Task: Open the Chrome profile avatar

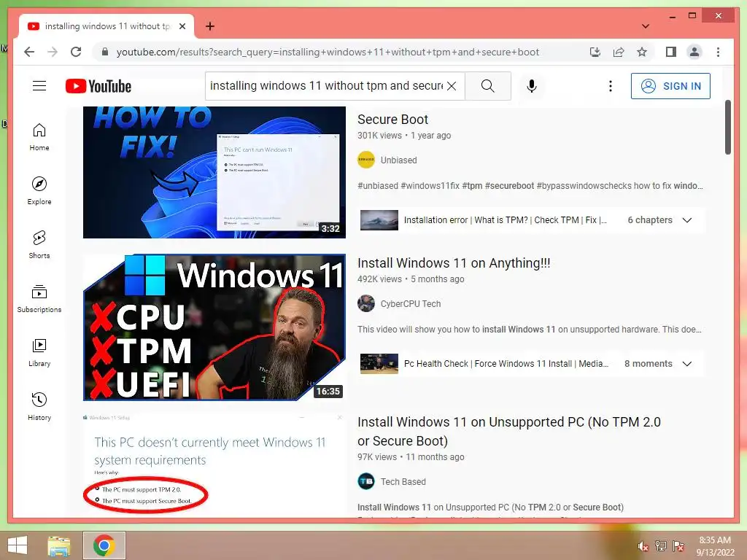Action: tap(694, 52)
